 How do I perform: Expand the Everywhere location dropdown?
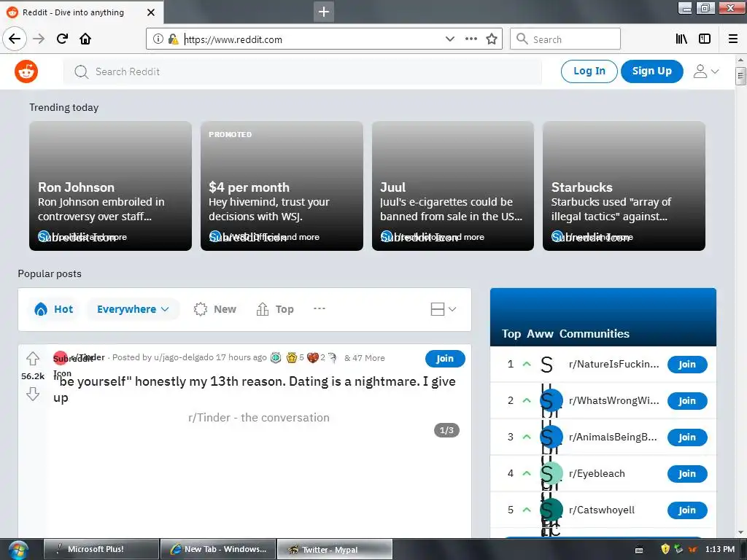(x=133, y=309)
